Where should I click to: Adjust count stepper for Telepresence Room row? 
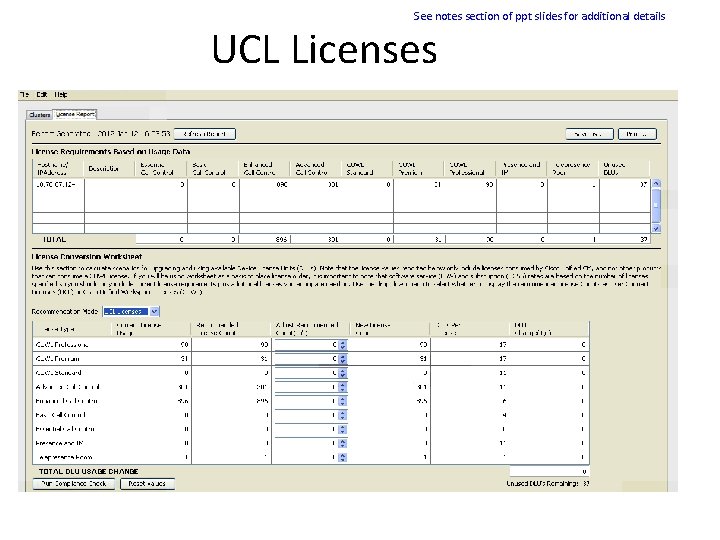(343, 457)
